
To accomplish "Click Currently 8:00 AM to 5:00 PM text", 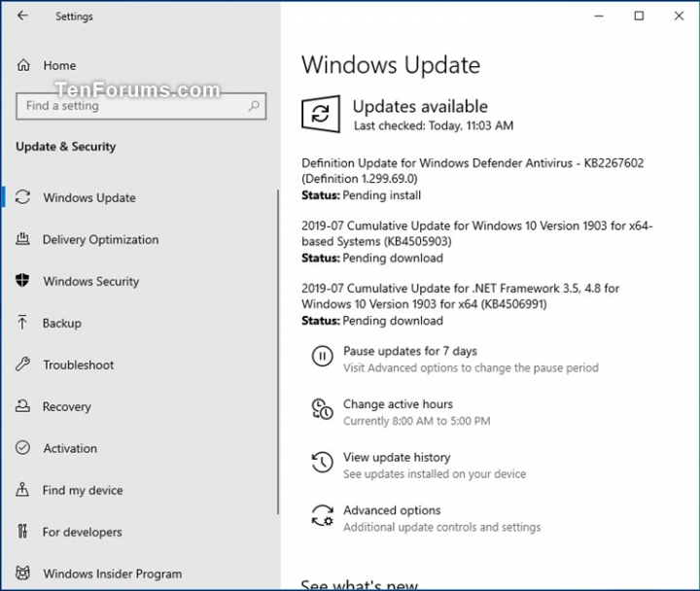I will 416,421.
